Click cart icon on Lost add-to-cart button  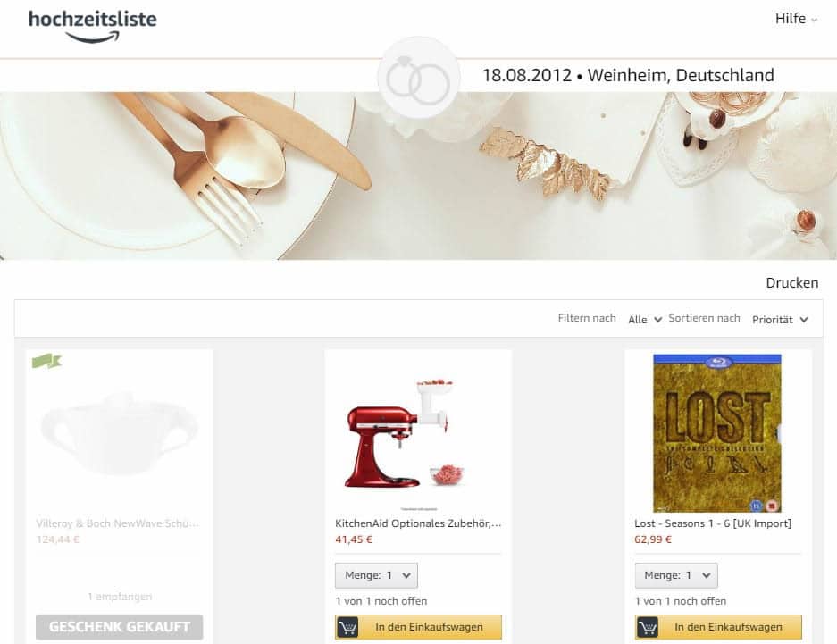point(648,627)
